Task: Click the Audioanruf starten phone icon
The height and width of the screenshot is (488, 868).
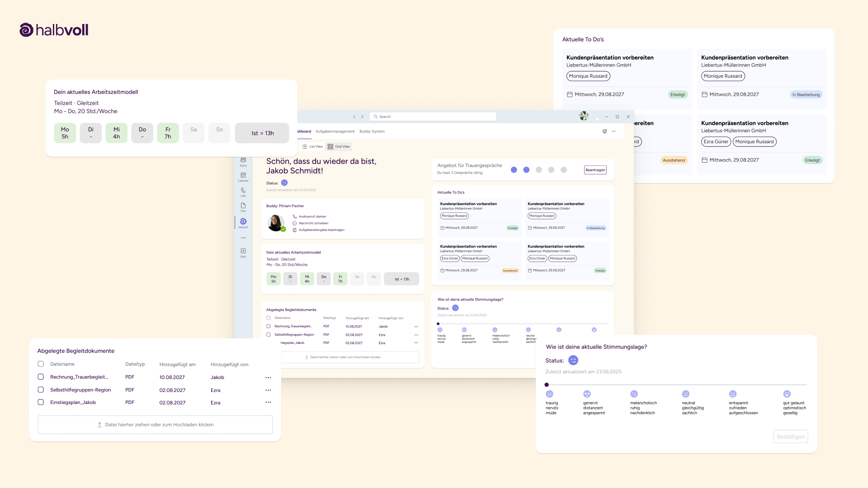Action: (295, 216)
